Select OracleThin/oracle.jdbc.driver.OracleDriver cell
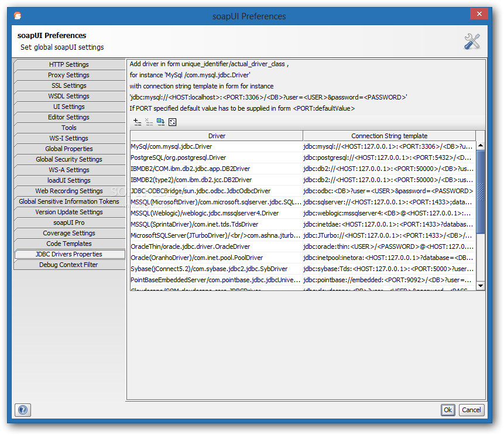This screenshot has height=435, width=504. pos(217,246)
